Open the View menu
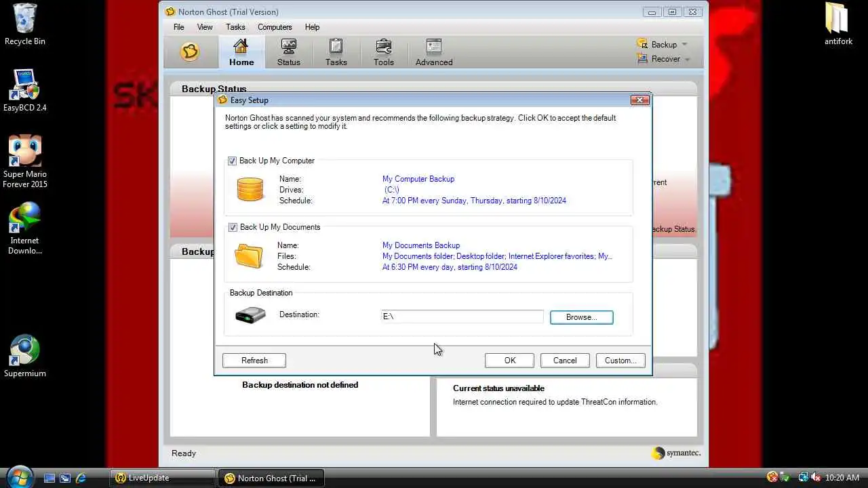Image resolution: width=868 pixels, height=488 pixels. 205,27
